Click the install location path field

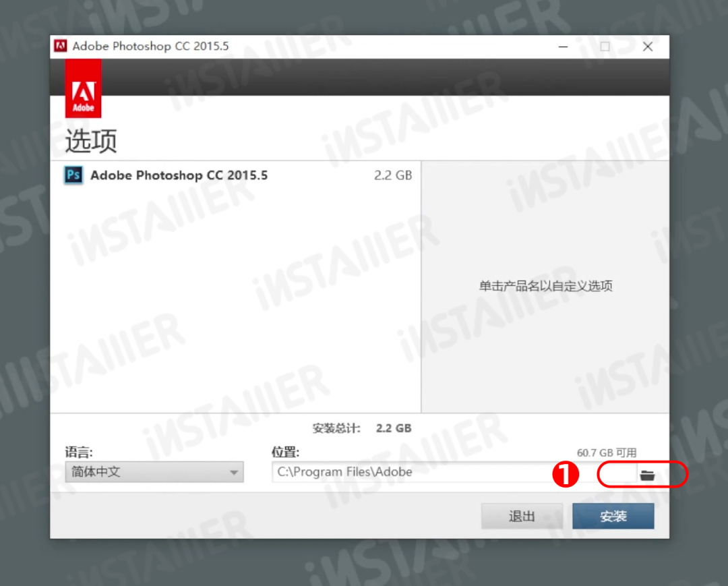coord(455,472)
